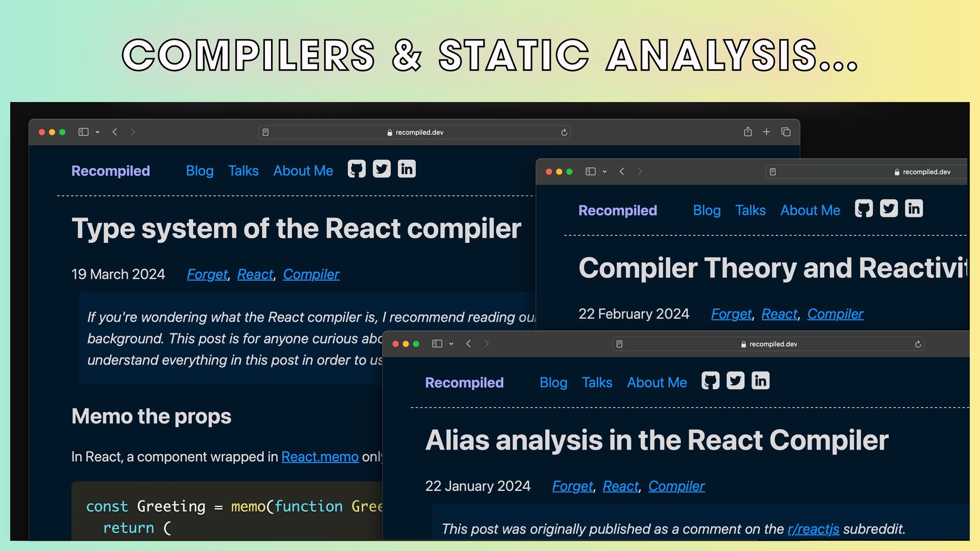Expand sidebar dropdown arrow in Type system window

[x=97, y=132]
